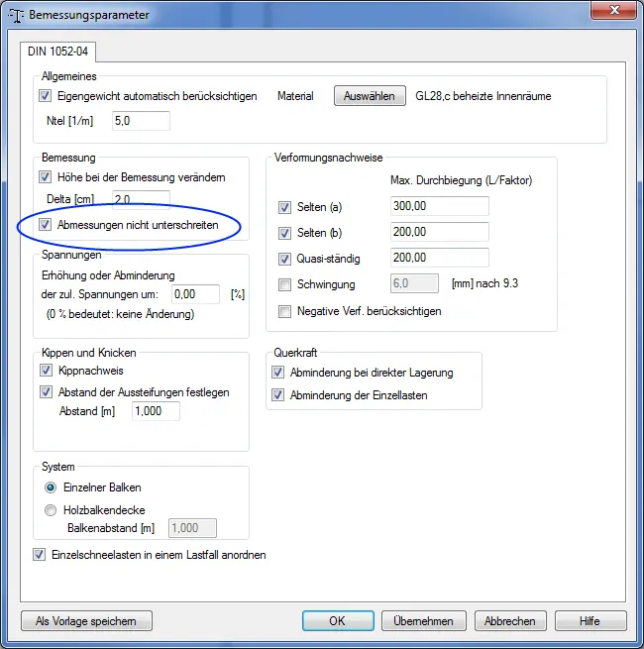
Task: Click the Auswählen material button
Action: point(370,96)
